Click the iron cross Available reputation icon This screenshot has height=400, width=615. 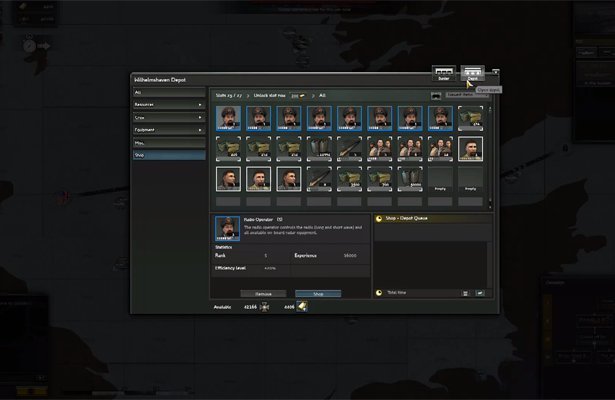coord(265,307)
